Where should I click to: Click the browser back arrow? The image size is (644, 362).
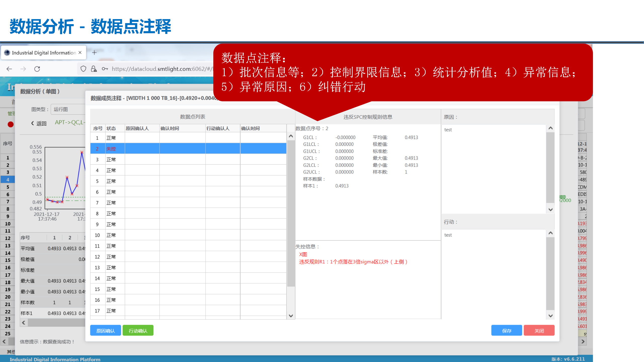click(x=9, y=69)
